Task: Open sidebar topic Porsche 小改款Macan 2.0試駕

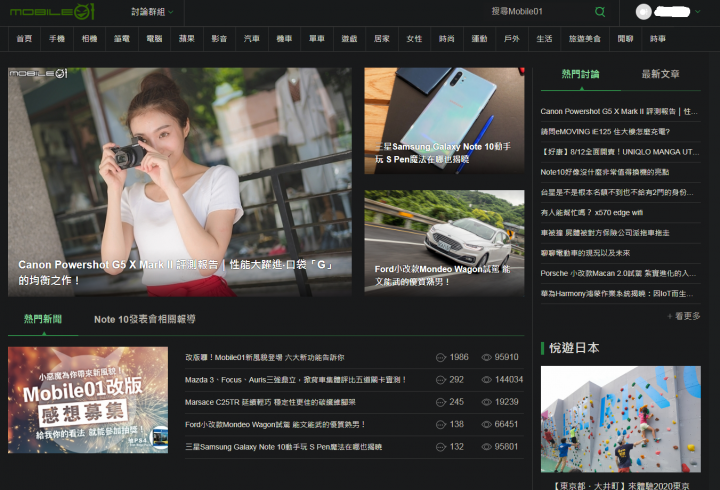Action: coord(618,273)
